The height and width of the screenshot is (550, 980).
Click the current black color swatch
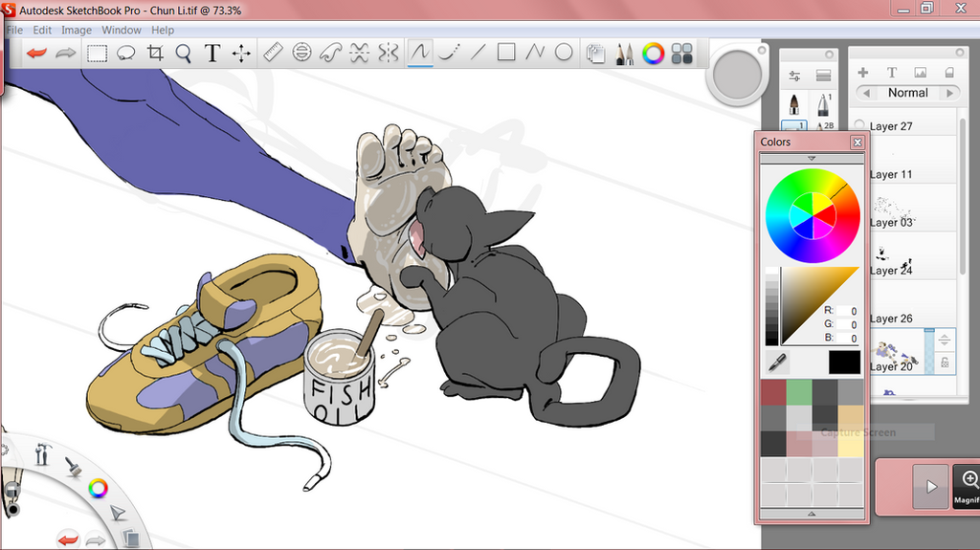pyautogui.click(x=844, y=362)
